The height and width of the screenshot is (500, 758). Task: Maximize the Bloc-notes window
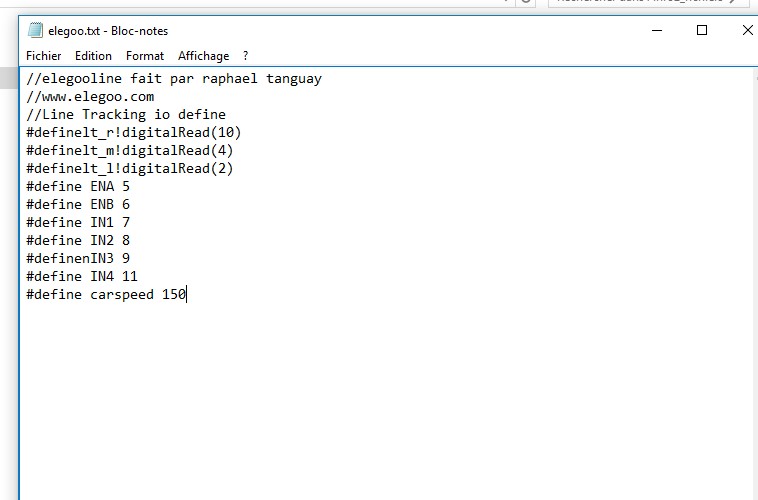click(x=702, y=30)
